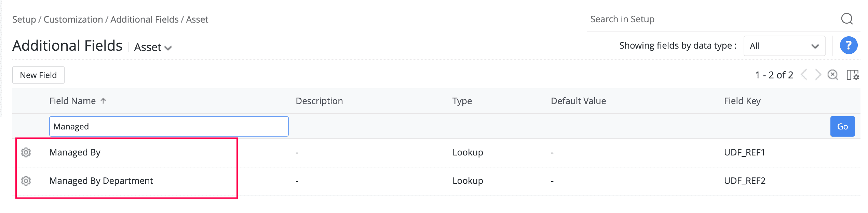
Task: Sort by Field Name column arrow
Action: coord(103,101)
